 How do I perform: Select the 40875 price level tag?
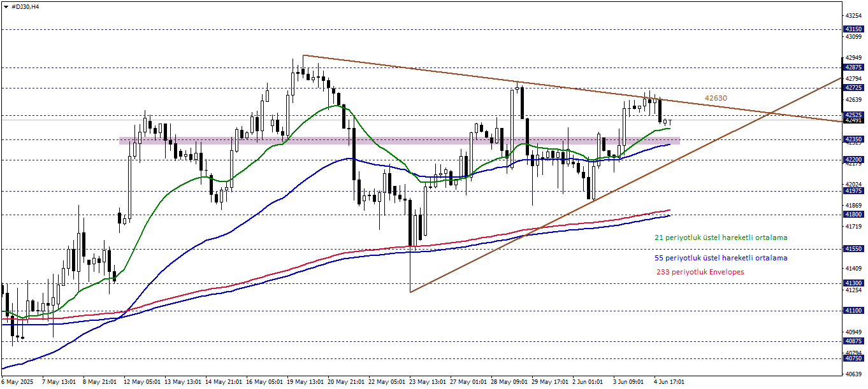pos(853,341)
